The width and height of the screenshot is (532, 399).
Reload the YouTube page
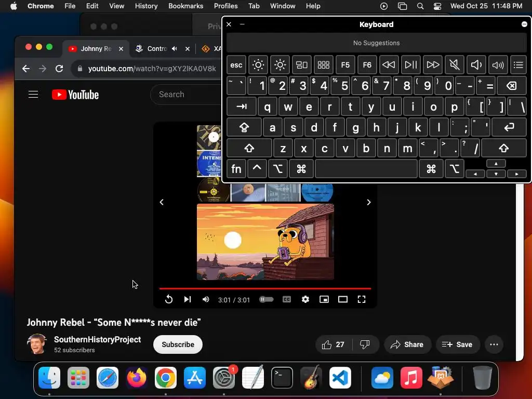click(59, 69)
